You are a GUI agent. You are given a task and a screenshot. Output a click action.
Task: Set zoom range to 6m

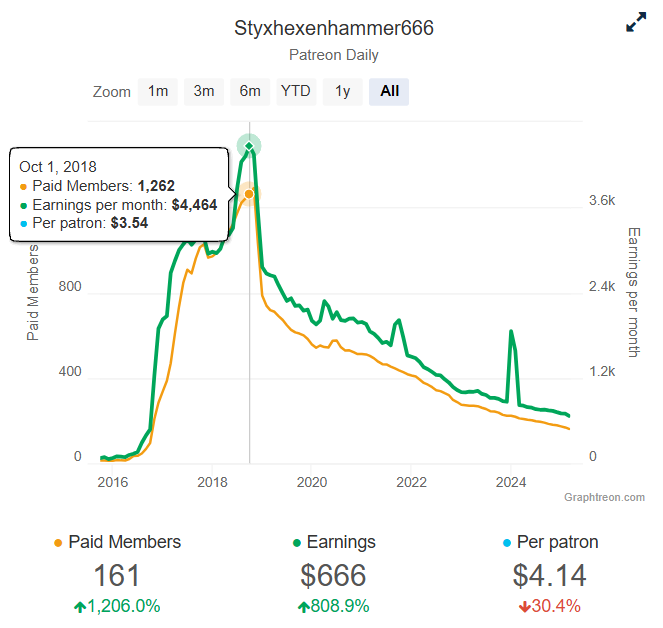coord(250,91)
